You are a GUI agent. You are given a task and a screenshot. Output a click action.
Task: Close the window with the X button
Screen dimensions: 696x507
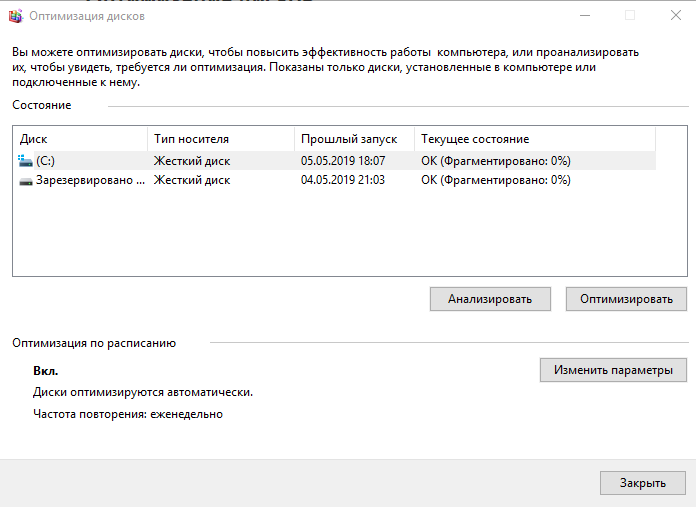click(676, 16)
